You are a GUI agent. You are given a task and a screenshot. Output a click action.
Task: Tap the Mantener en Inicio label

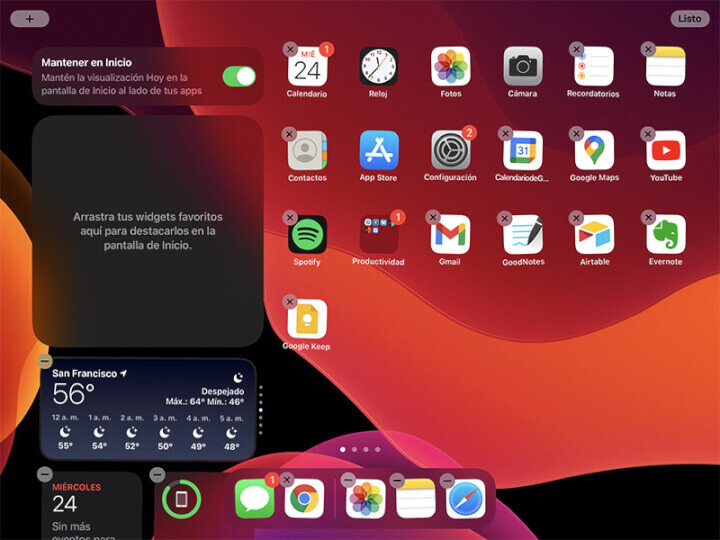(87, 62)
